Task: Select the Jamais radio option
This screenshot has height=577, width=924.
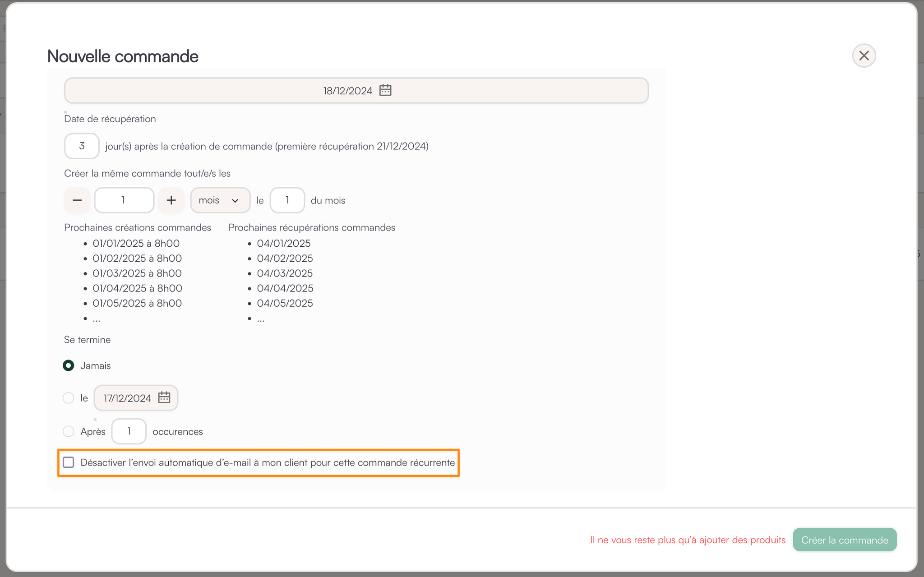Action: click(x=69, y=365)
